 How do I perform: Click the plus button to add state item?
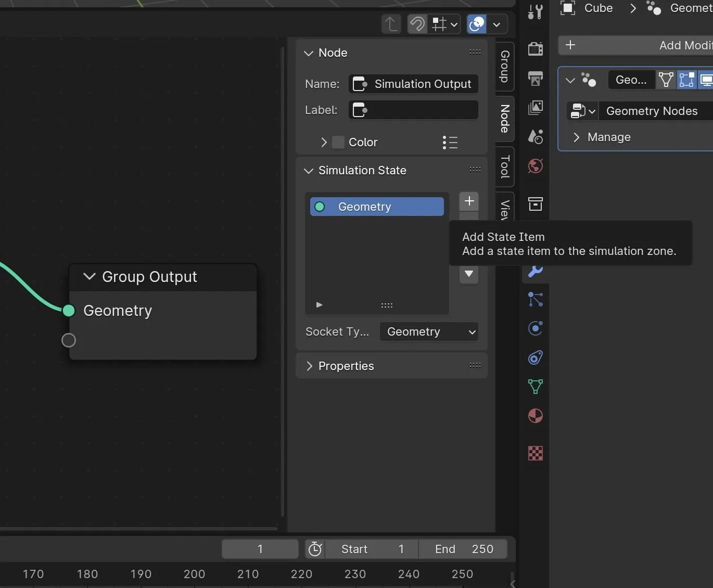[469, 201]
